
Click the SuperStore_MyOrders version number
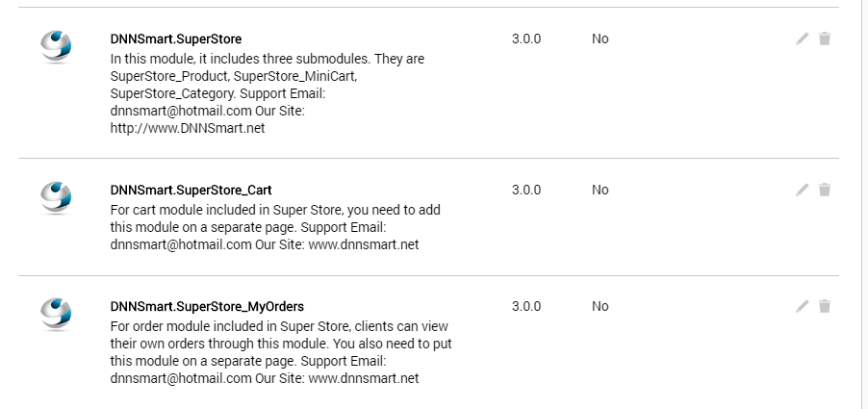tap(526, 306)
